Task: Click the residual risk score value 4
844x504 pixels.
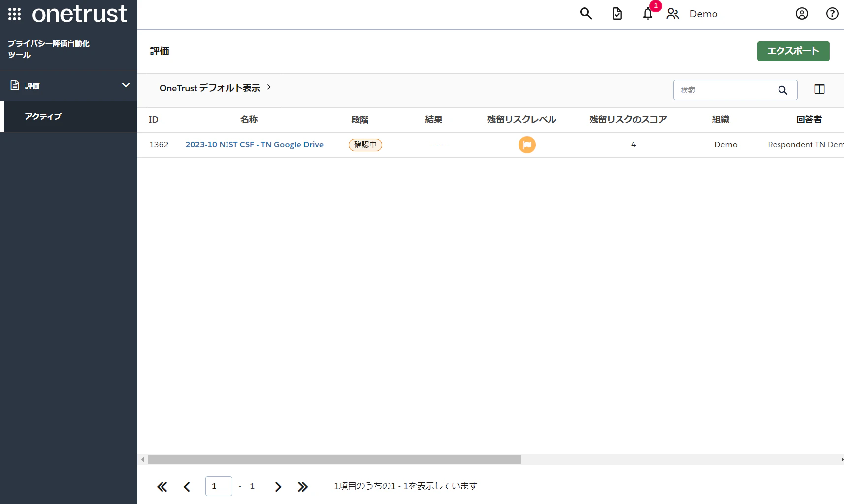Action: point(634,145)
